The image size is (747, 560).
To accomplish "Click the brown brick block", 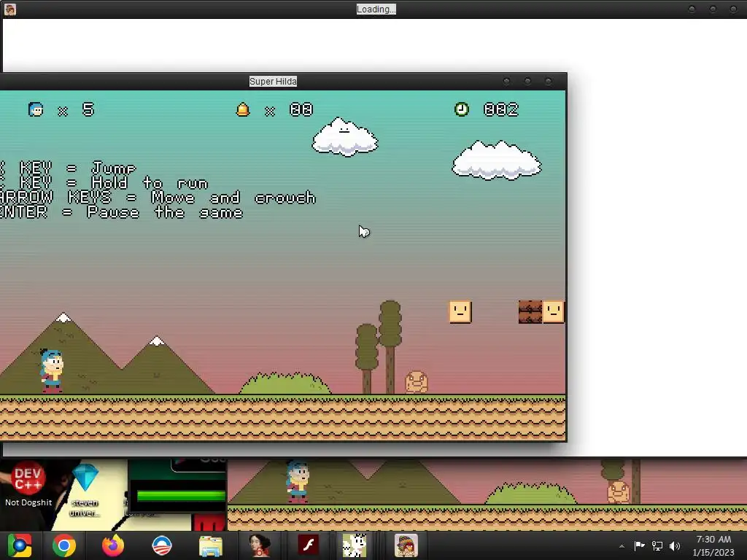I will pos(530,312).
